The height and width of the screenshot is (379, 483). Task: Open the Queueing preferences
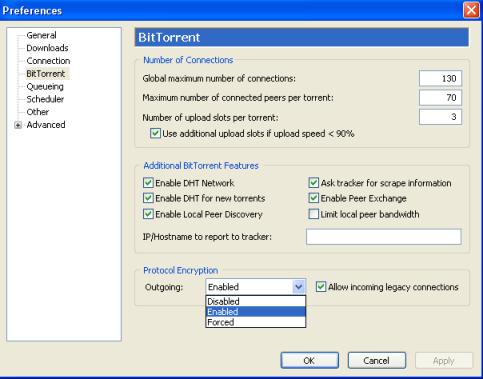pyautogui.click(x=45, y=87)
